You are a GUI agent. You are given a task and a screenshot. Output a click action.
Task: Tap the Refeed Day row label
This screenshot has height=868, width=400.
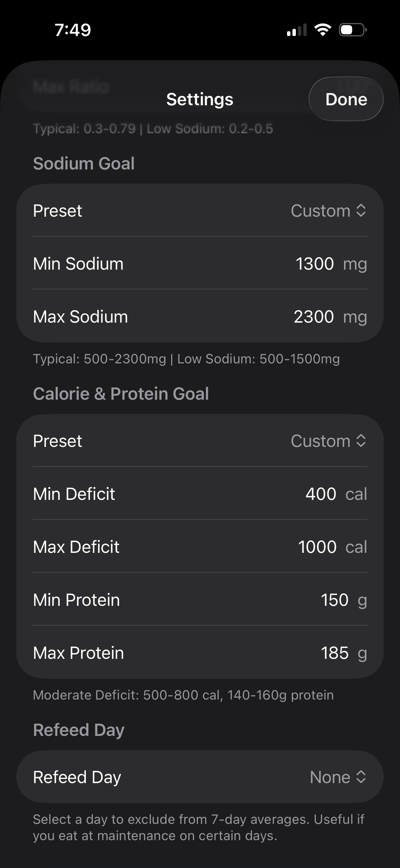click(x=77, y=777)
